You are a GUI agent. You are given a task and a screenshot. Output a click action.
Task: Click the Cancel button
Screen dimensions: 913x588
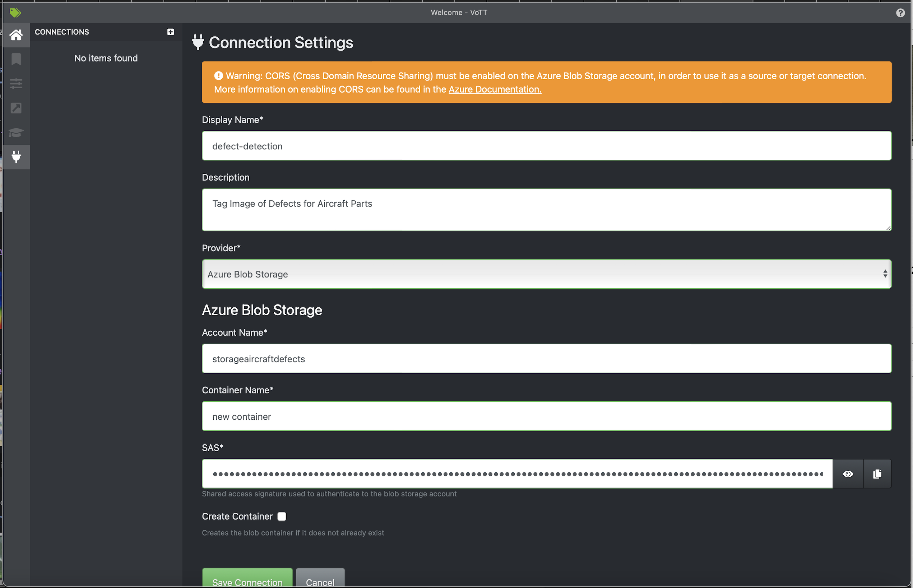coord(320,578)
